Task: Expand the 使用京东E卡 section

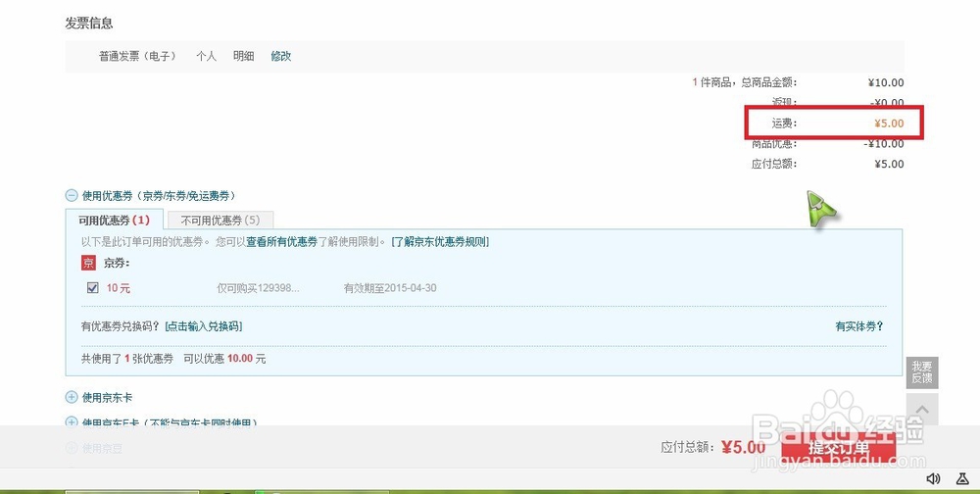Action: click(72, 422)
